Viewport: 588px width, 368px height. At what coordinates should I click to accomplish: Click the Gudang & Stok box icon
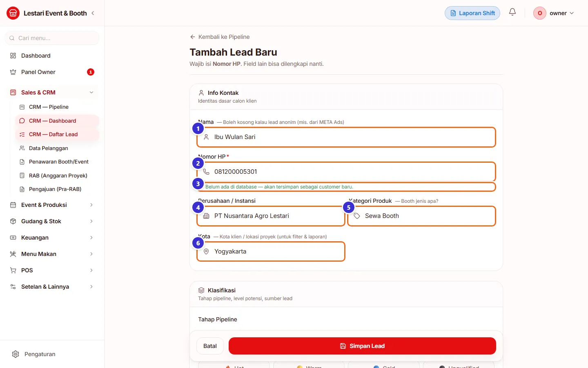13,221
